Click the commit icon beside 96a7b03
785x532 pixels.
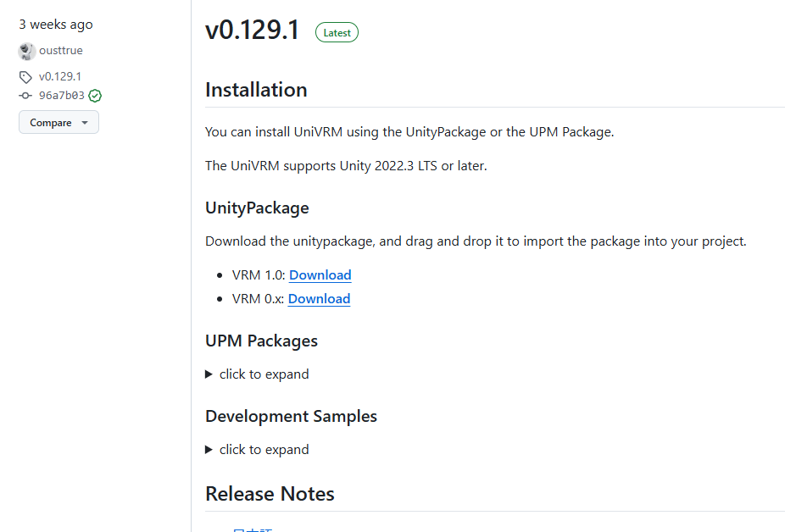tap(25, 96)
